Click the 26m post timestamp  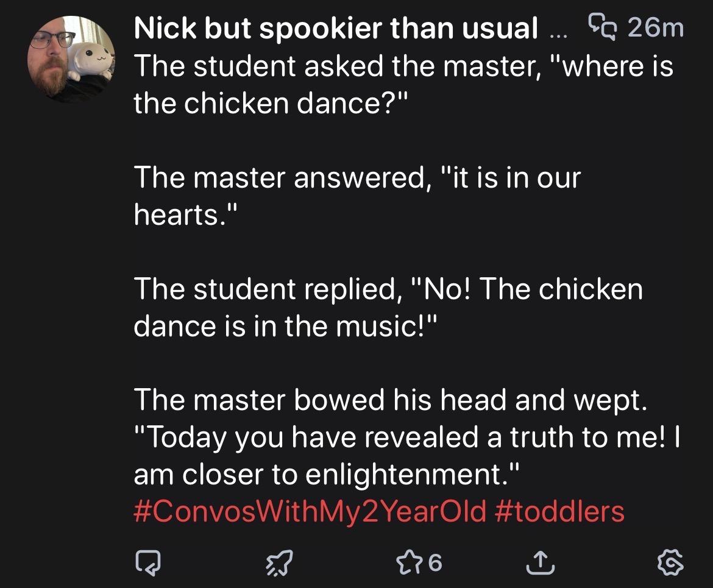[654, 28]
